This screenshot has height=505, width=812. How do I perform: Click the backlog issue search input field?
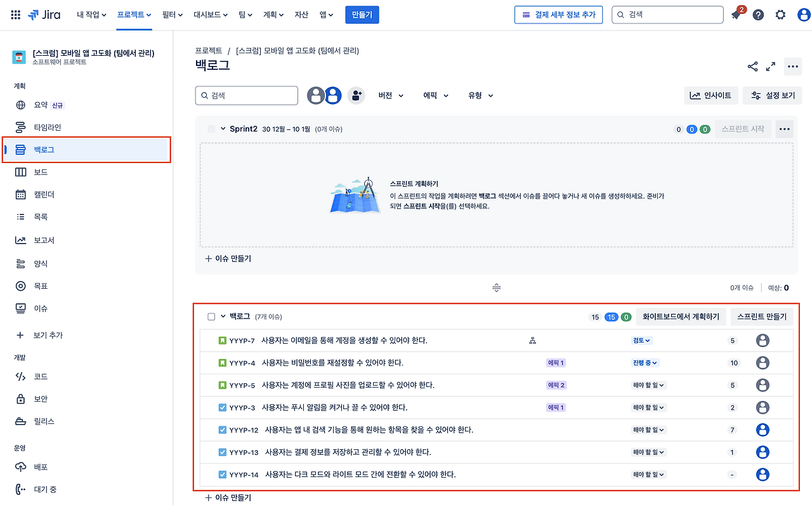[x=246, y=95]
